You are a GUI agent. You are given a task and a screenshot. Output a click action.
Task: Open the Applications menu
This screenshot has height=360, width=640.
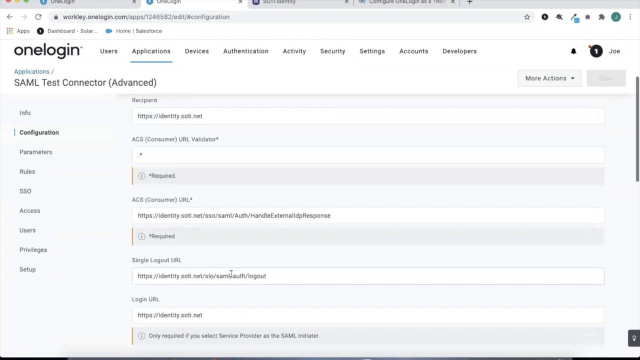click(151, 51)
